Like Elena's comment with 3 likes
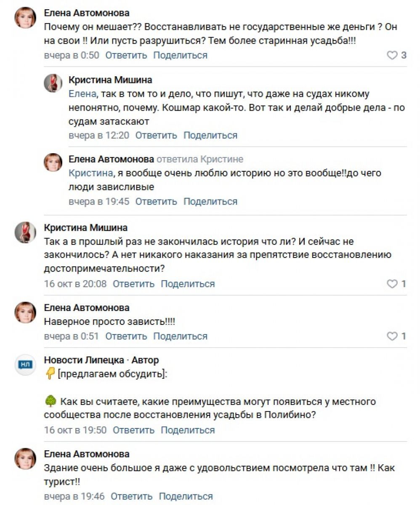Image resolution: width=420 pixels, height=505 pixels. (392, 55)
